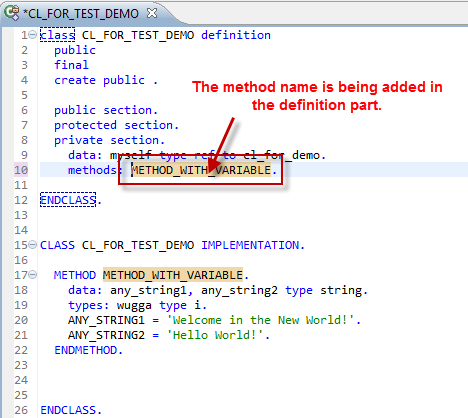Click 'wugga' type name on line 19

pyautogui.click(x=134, y=305)
